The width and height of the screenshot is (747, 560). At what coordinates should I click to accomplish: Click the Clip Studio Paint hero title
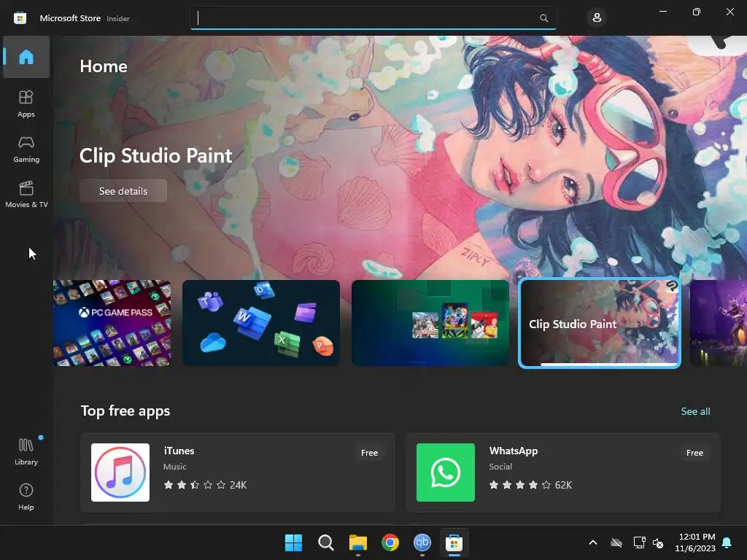[156, 156]
